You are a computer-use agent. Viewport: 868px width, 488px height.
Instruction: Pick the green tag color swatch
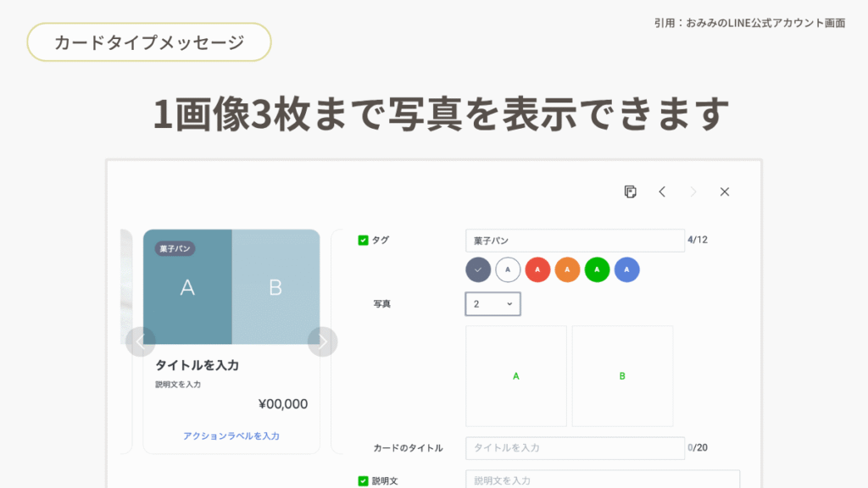pos(597,269)
